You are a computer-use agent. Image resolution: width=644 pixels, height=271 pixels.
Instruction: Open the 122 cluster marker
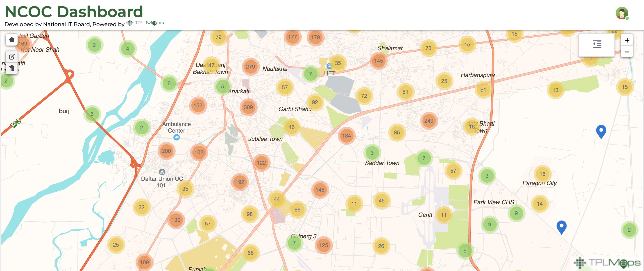(261, 163)
